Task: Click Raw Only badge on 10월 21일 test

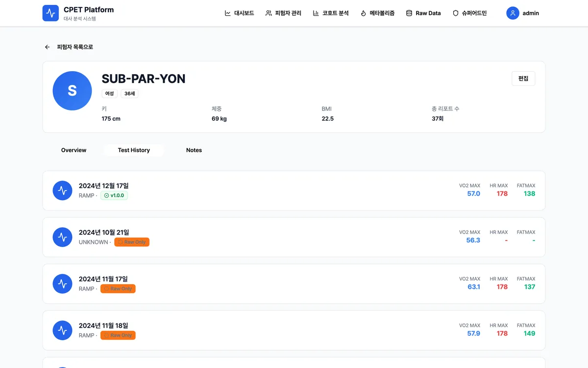Action: [132, 242]
